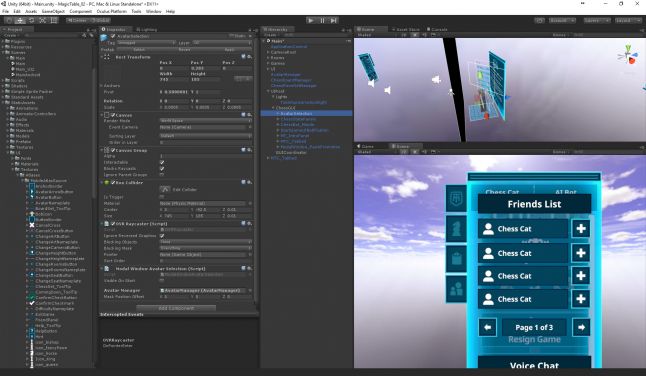
Task: Click the friends people sidebar icon in game view
Action: click(456, 289)
